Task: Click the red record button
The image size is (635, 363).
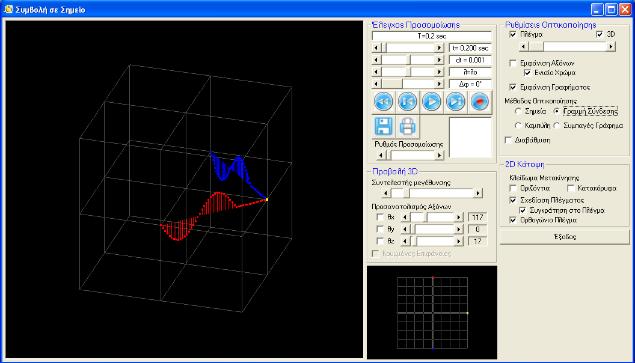Action: pyautogui.click(x=479, y=102)
